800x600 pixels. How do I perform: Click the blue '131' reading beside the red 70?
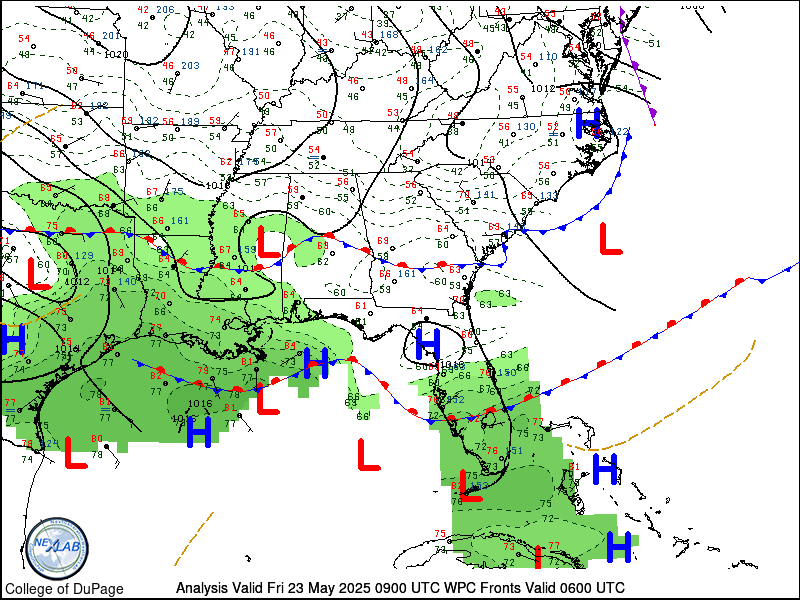485,194
